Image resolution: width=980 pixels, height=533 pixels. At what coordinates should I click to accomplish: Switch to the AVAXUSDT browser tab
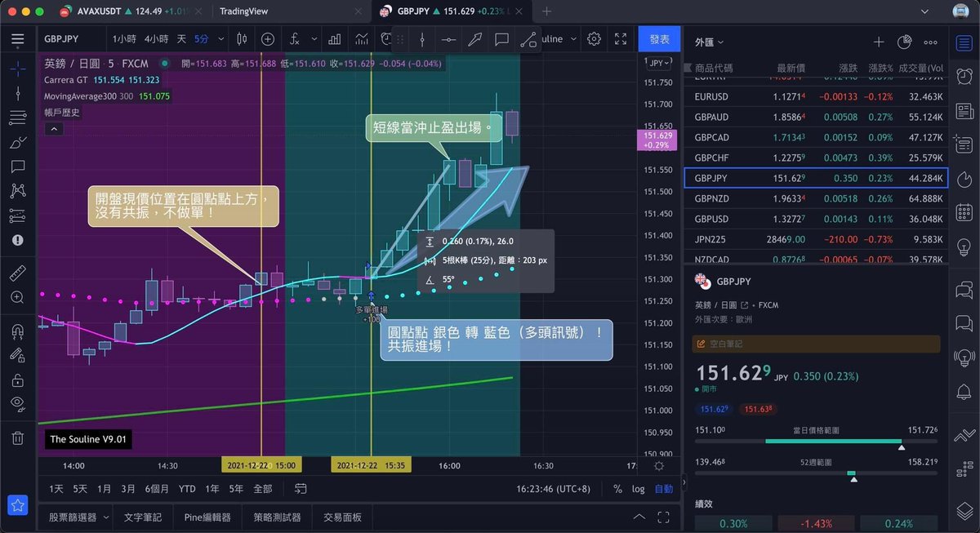[129, 11]
